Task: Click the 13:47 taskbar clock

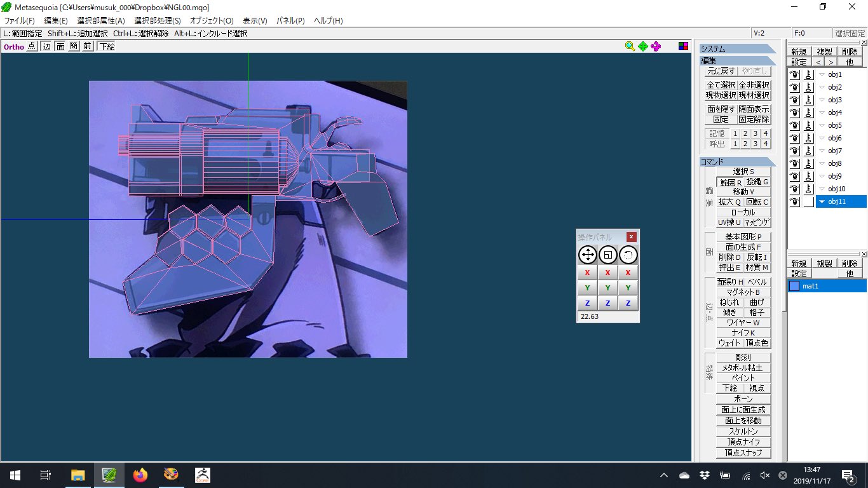Action: 811,470
